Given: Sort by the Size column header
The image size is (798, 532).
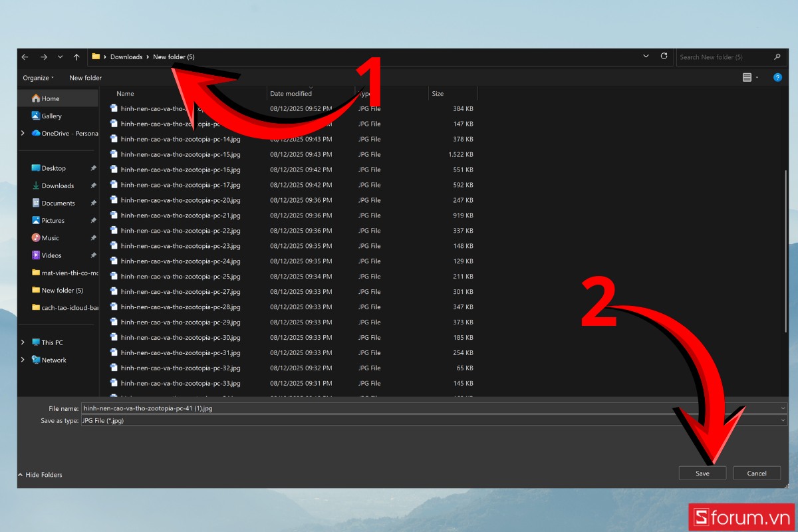Looking at the screenshot, I should [438, 94].
